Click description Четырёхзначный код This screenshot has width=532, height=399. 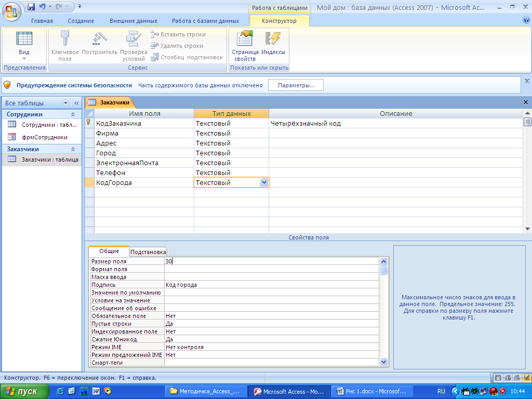coord(305,123)
